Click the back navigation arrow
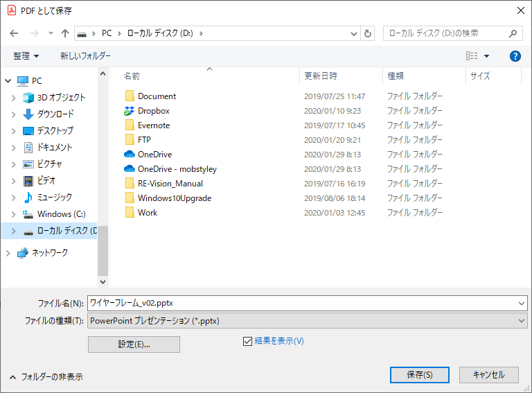Viewport: 532px width, 393px height. point(14,33)
